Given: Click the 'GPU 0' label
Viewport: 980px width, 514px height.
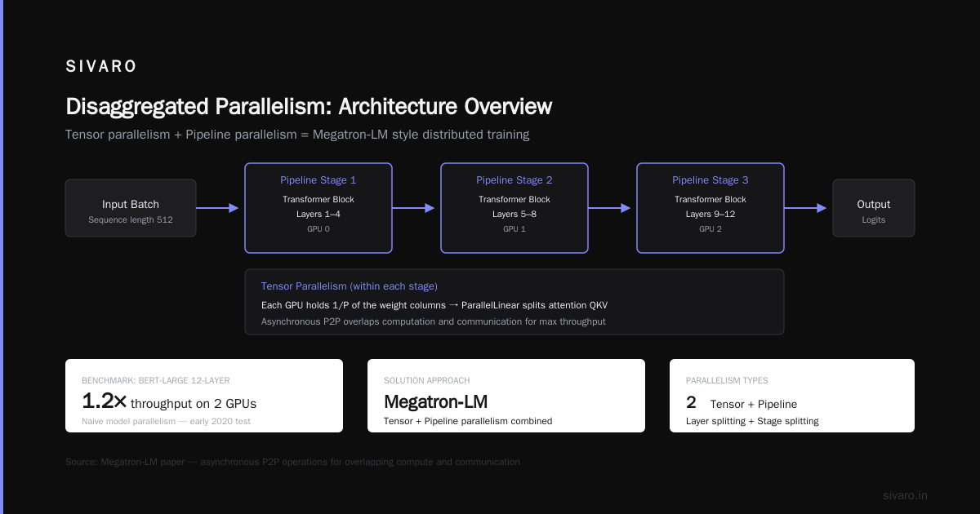Looking at the screenshot, I should 318,229.
